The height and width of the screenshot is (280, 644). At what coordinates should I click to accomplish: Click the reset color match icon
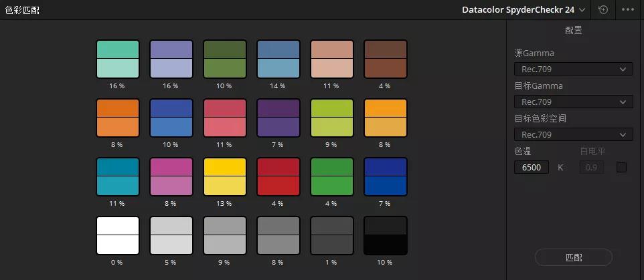pos(603,10)
